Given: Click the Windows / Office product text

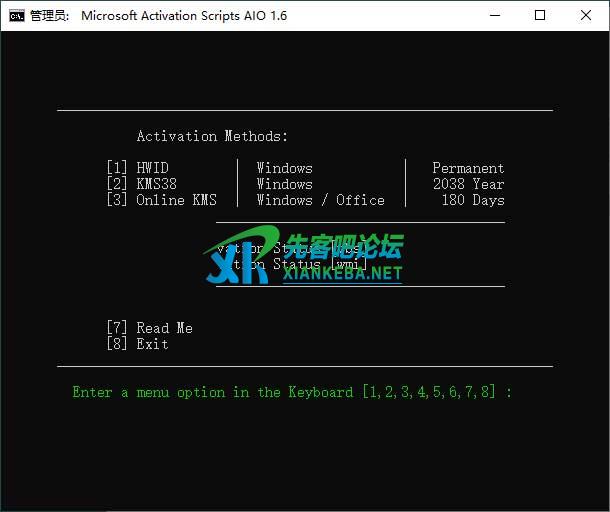Looking at the screenshot, I should [x=320, y=200].
